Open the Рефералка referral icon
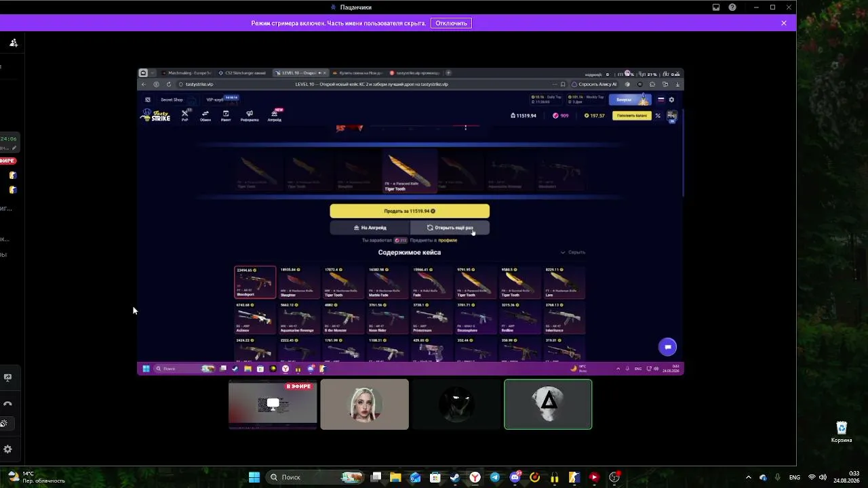The image size is (868, 488). tap(250, 116)
